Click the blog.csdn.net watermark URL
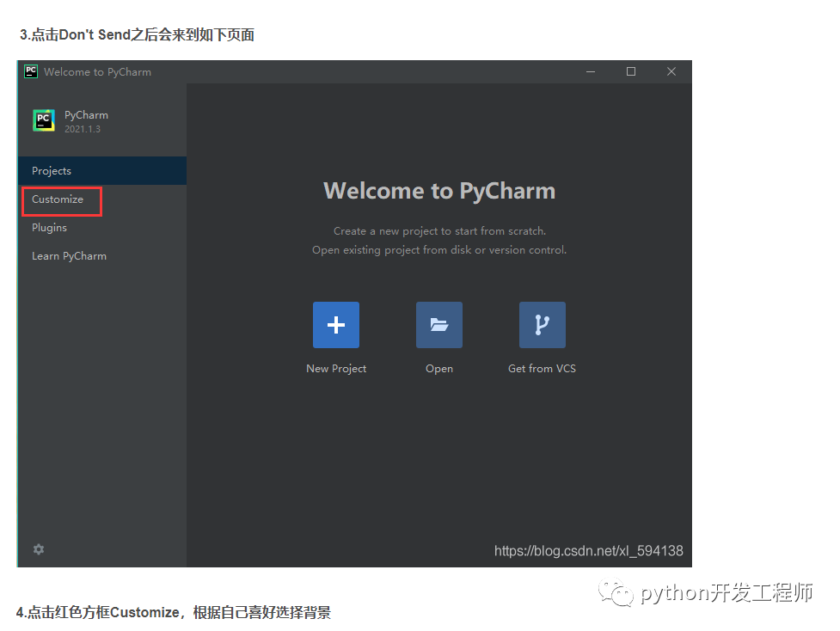 point(588,551)
